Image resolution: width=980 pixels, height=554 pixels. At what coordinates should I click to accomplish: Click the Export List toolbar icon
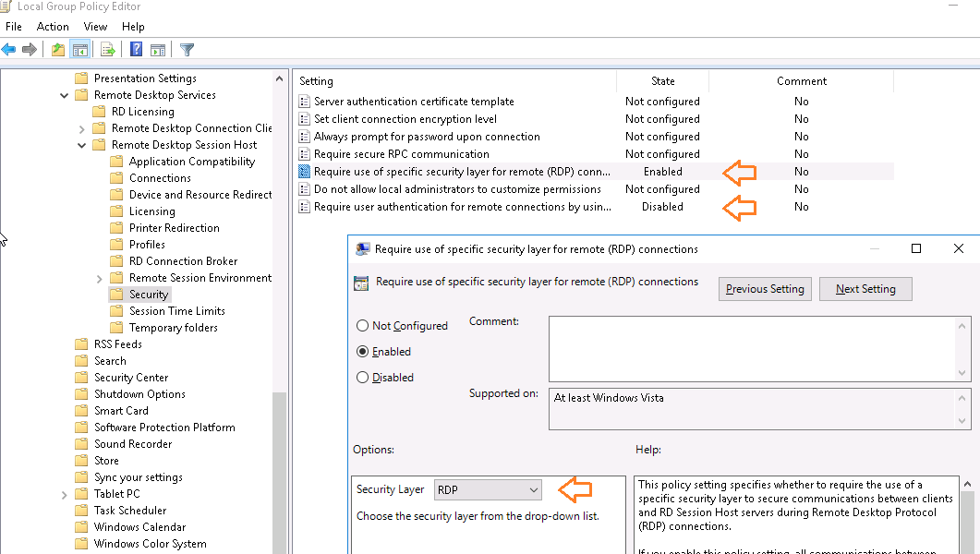108,49
